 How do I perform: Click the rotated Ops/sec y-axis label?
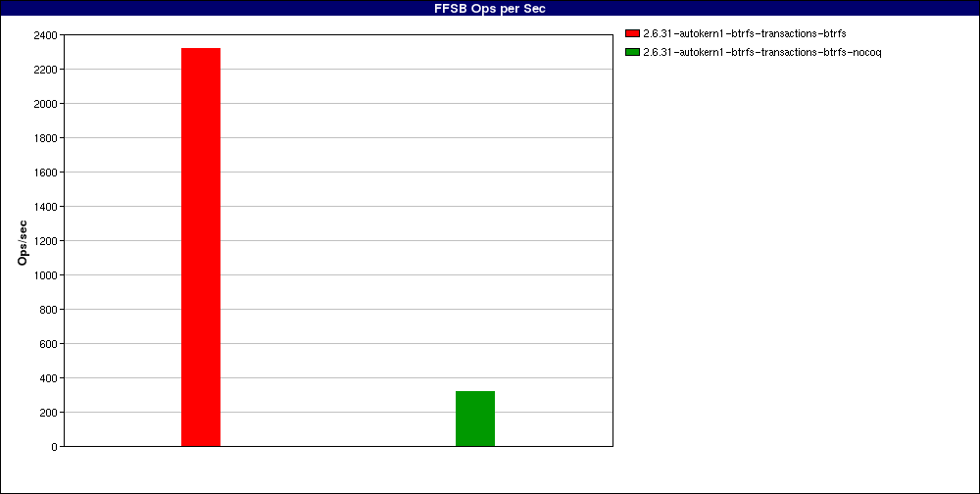[x=23, y=241]
